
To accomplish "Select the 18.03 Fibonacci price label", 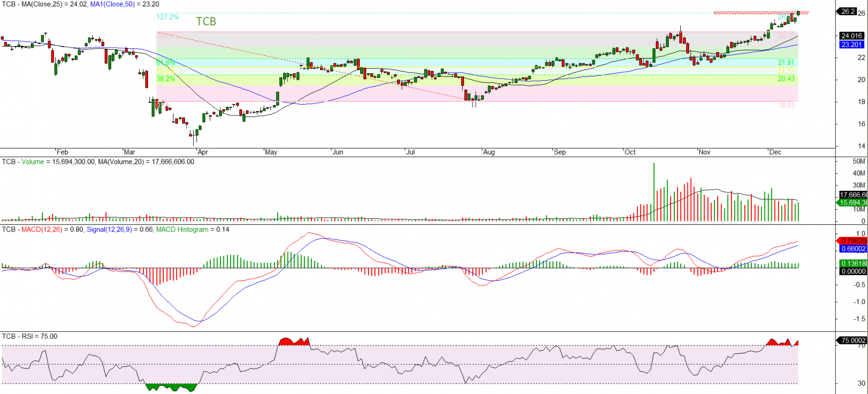I will pyautogui.click(x=786, y=106).
